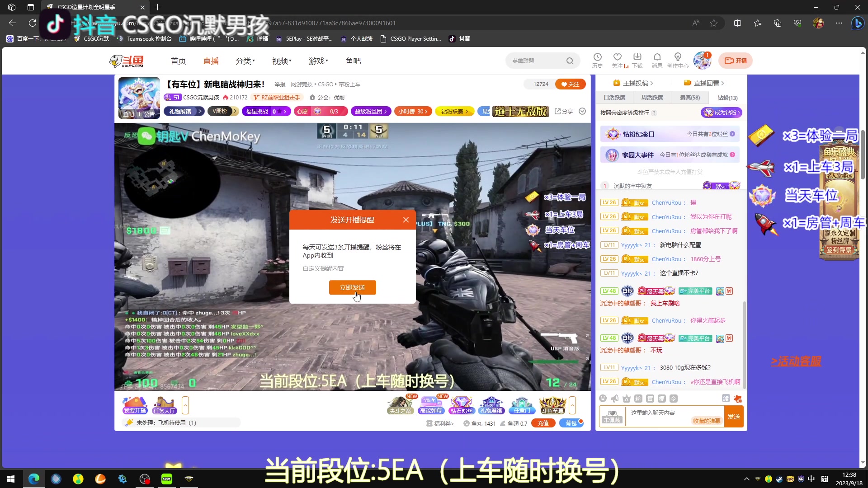Toggle the 管 chat icon
868x488 pixels.
[650, 399]
